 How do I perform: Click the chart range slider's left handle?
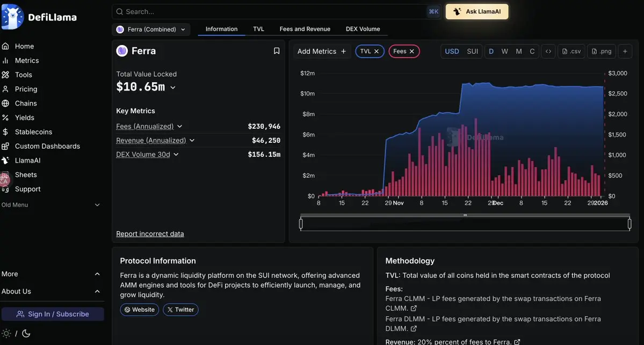click(301, 224)
